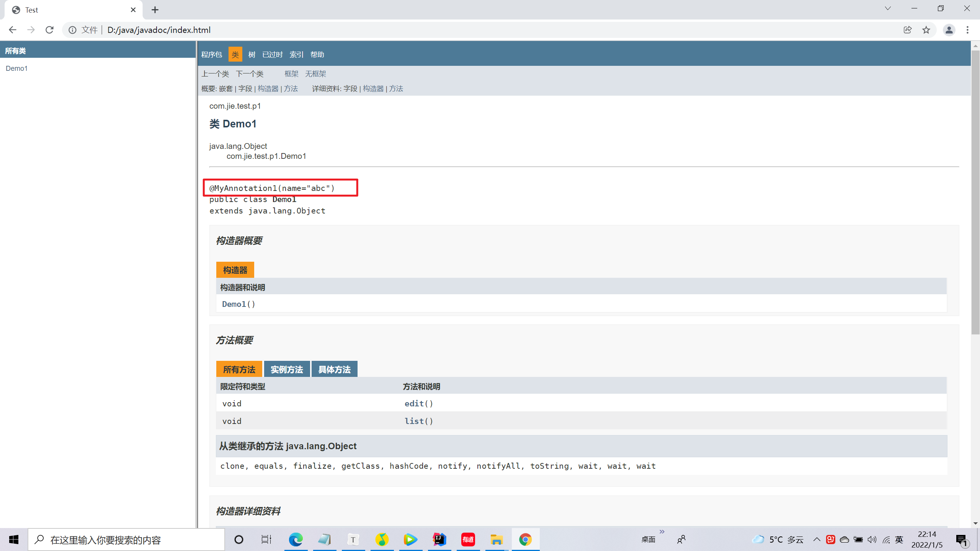Open the tab search dropdown chevron
The width and height of the screenshot is (980, 551).
888,8
